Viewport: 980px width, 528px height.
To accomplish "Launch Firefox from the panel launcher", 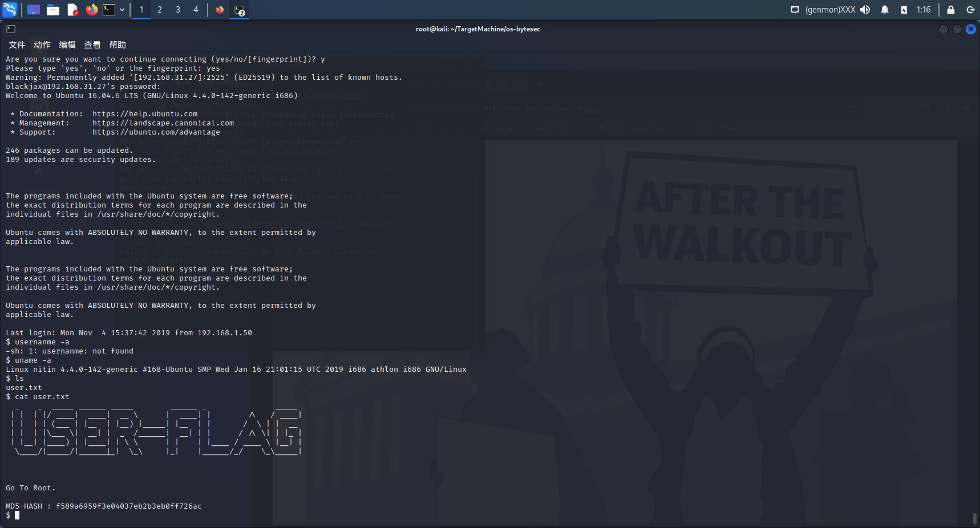I will pos(91,10).
